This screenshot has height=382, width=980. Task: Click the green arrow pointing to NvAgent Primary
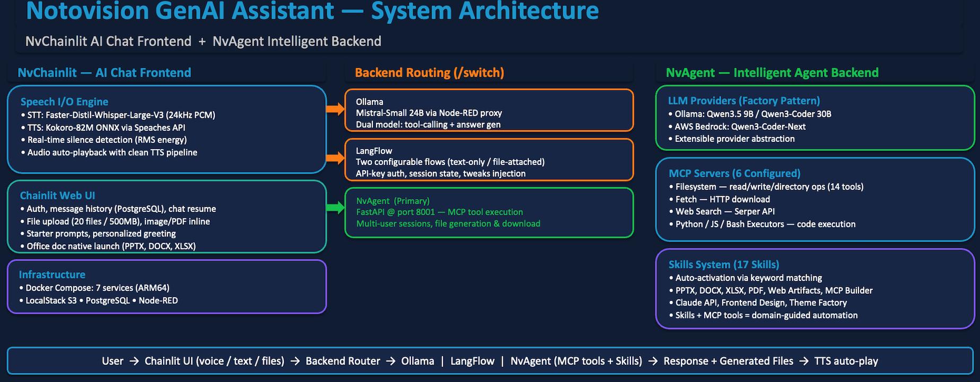click(335, 207)
